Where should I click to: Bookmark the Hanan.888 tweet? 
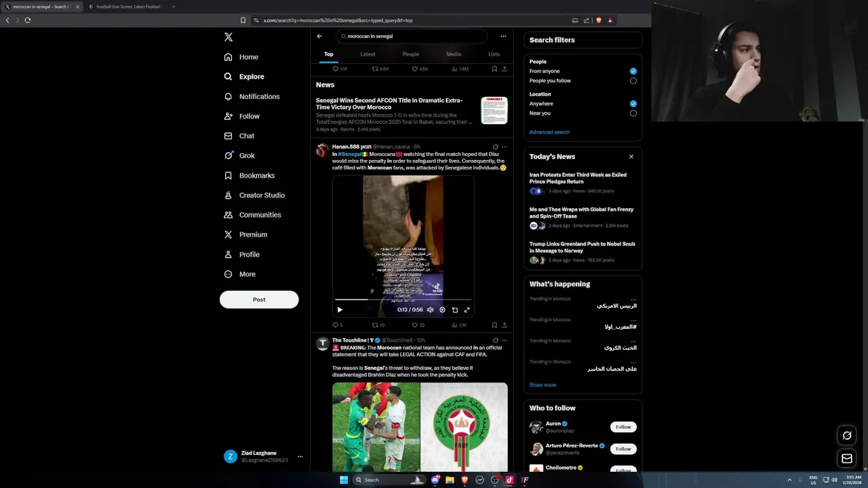click(x=494, y=325)
